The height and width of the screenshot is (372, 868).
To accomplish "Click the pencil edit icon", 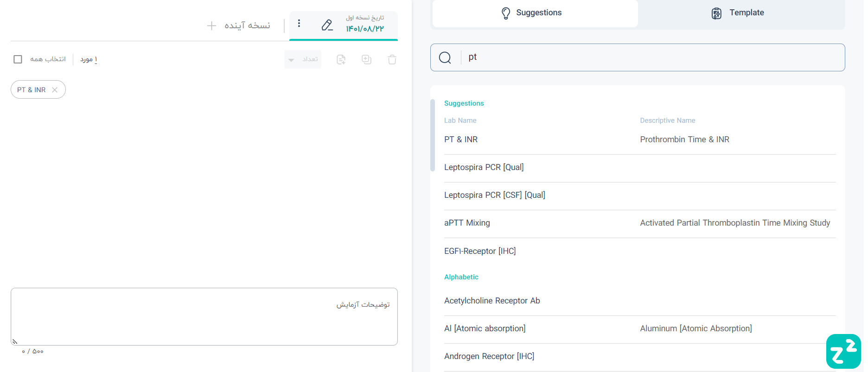I will pyautogui.click(x=327, y=25).
